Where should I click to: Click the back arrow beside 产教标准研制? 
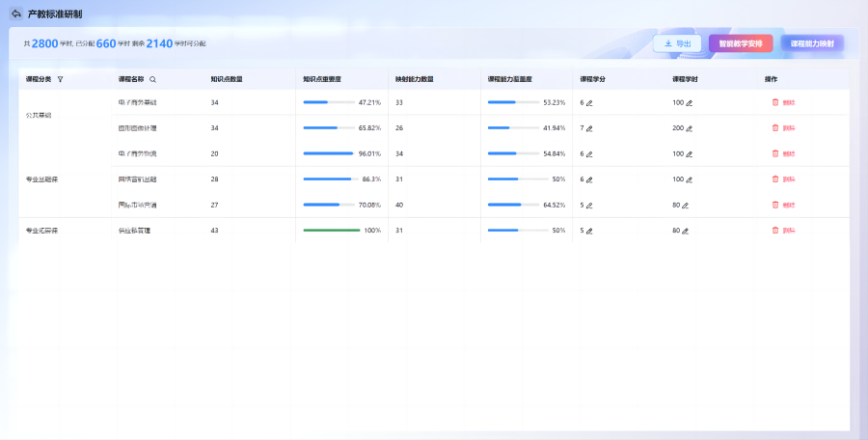pos(15,14)
